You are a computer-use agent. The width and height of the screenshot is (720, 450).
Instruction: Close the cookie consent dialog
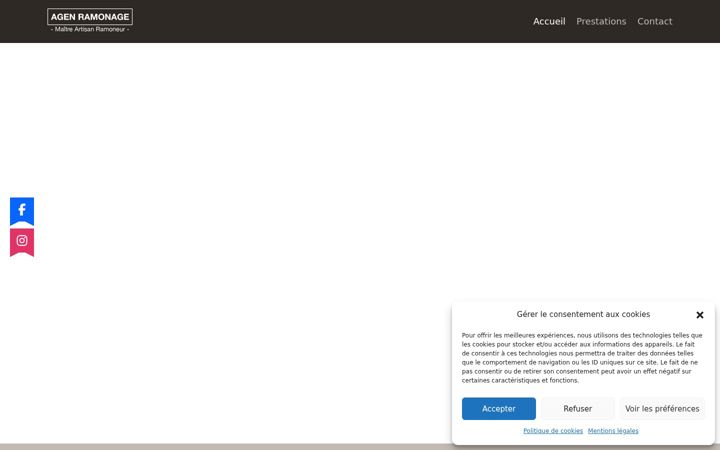tap(699, 315)
